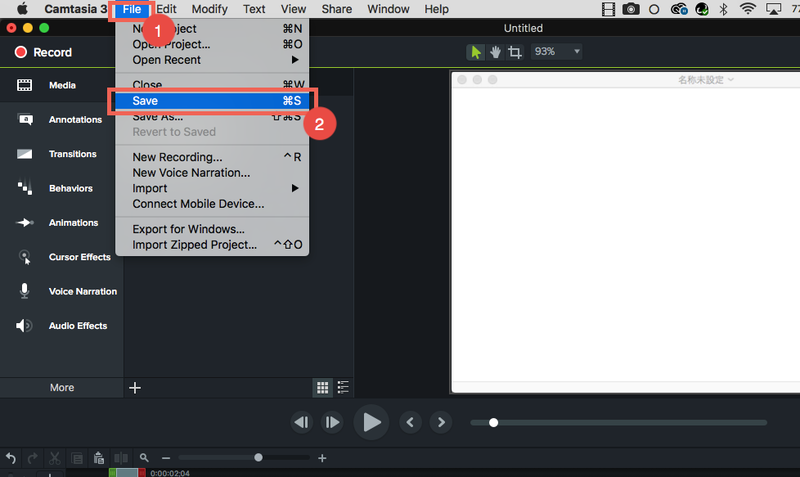The image size is (800, 477).
Task: Open the 93% canvas zoom dropdown
Action: (x=556, y=52)
